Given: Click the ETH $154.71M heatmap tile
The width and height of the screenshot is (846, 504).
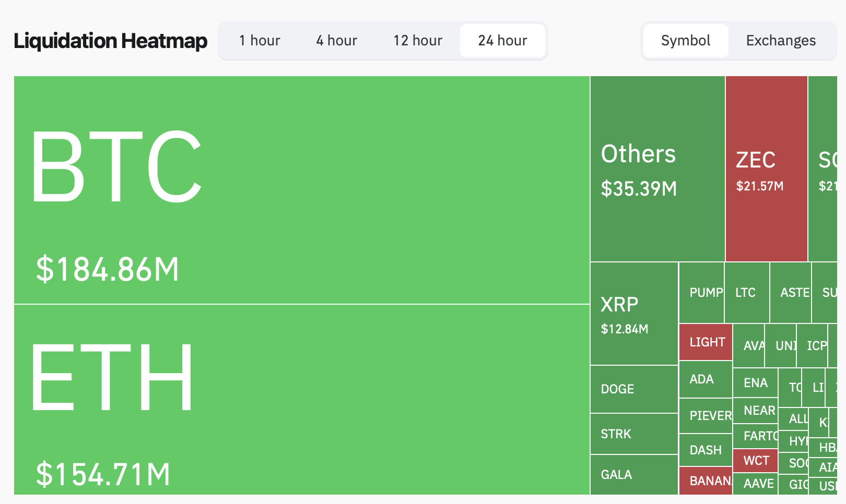Looking at the screenshot, I should [x=301, y=399].
